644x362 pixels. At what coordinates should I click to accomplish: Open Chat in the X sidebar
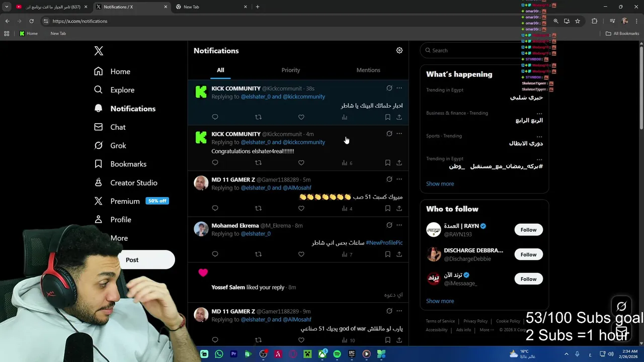point(110,127)
